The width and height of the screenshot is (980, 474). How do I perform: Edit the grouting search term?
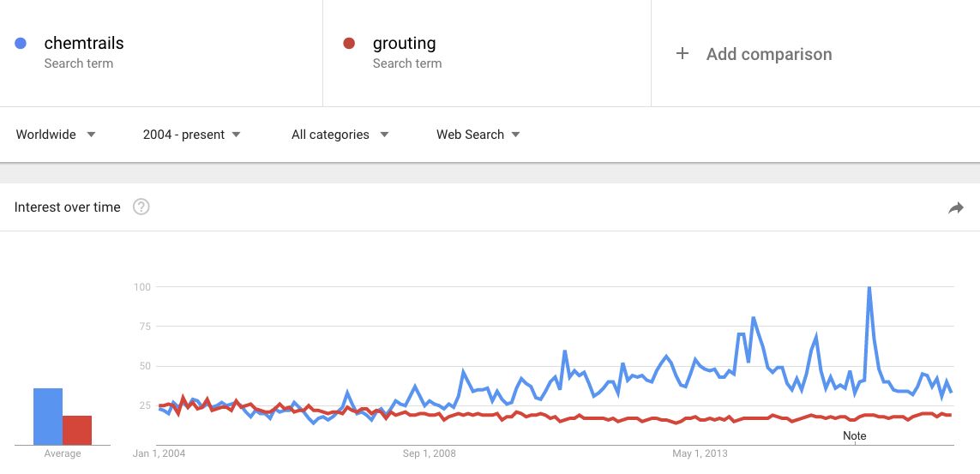[x=404, y=44]
